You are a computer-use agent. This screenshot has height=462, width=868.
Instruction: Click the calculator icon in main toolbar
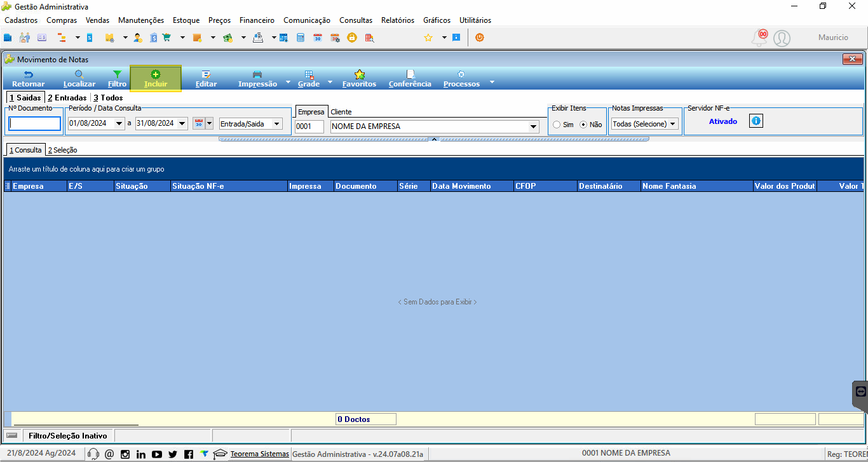[x=301, y=37]
